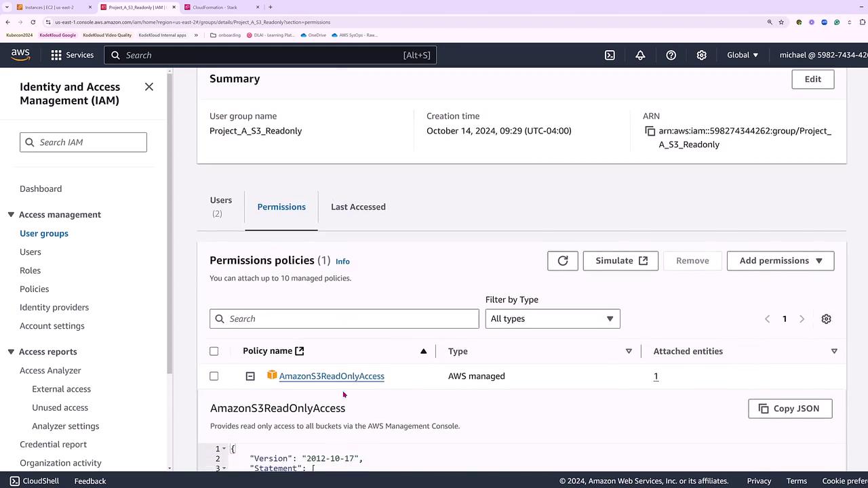Reload the page with browser refresh
The image size is (868, 488).
coord(33,22)
